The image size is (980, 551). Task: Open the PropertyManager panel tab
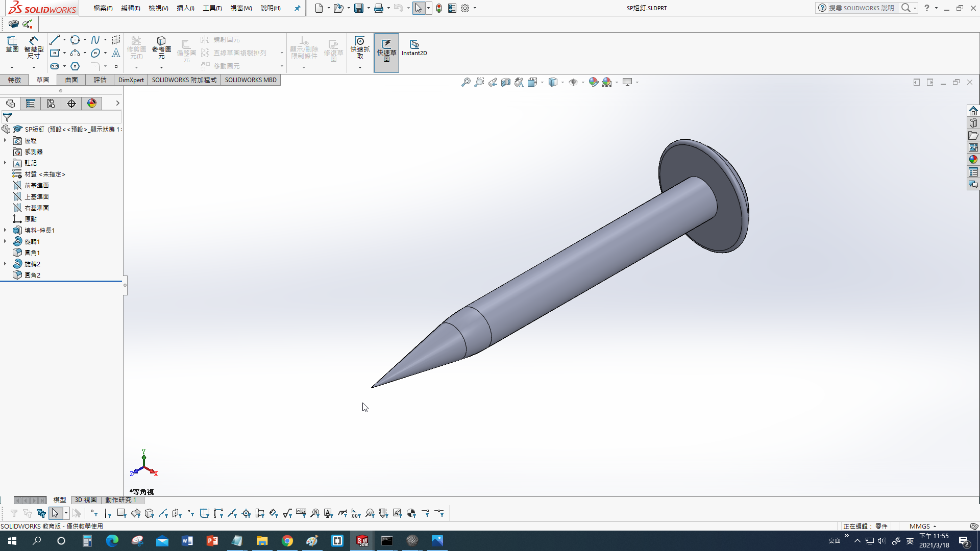31,104
